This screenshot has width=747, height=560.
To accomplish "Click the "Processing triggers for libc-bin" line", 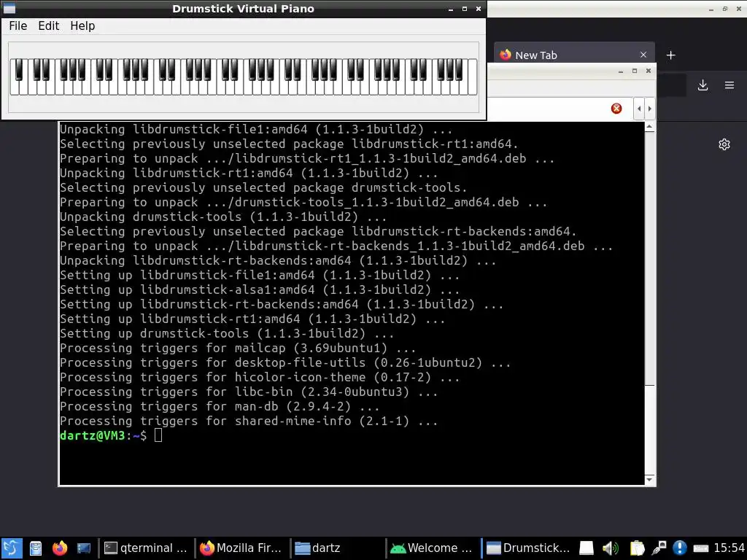I will [x=249, y=392].
